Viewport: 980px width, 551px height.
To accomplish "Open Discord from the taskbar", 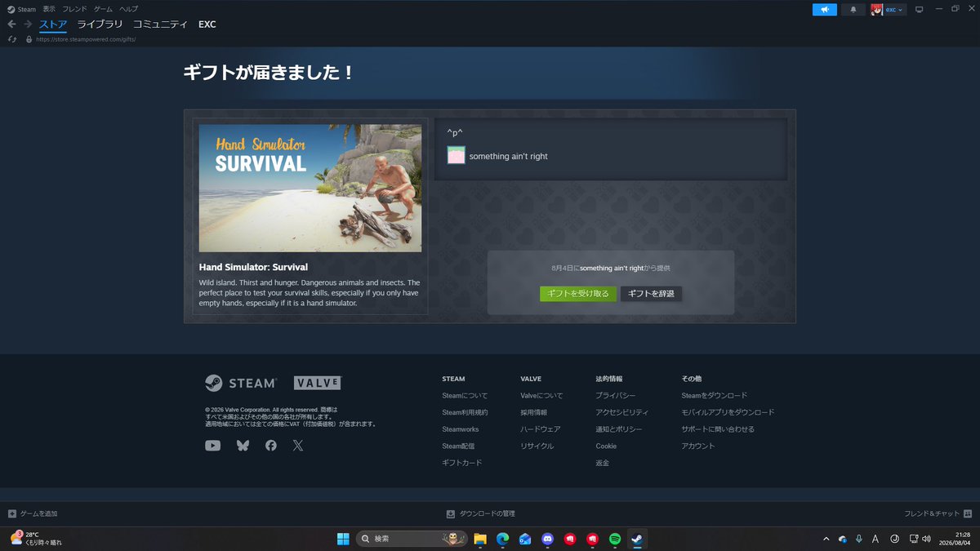I will (548, 539).
